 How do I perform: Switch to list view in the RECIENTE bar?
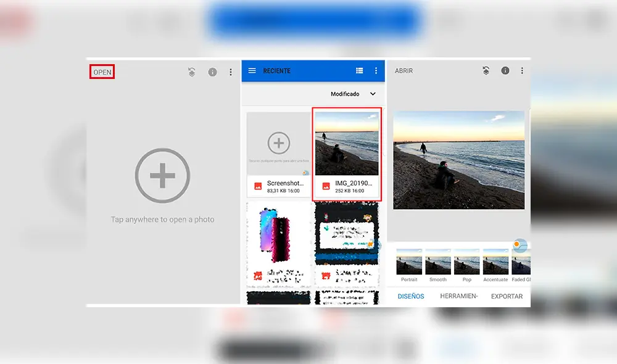point(360,71)
